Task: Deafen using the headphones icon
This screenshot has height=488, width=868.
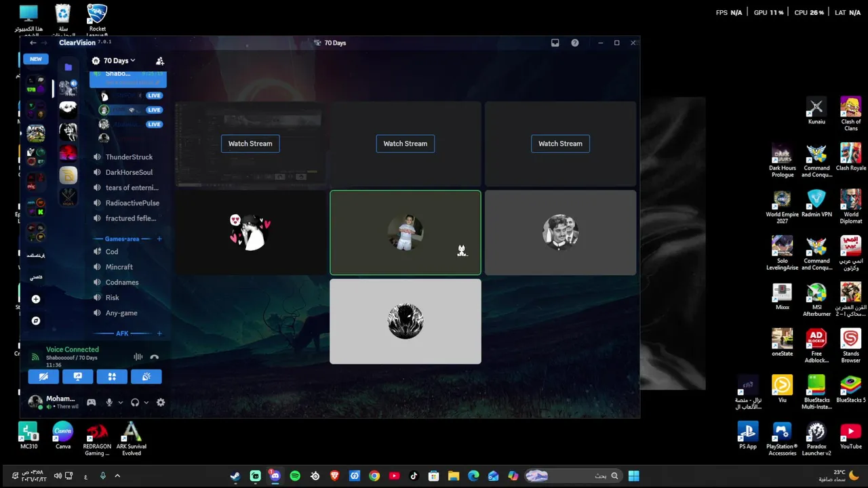Action: [x=135, y=402]
